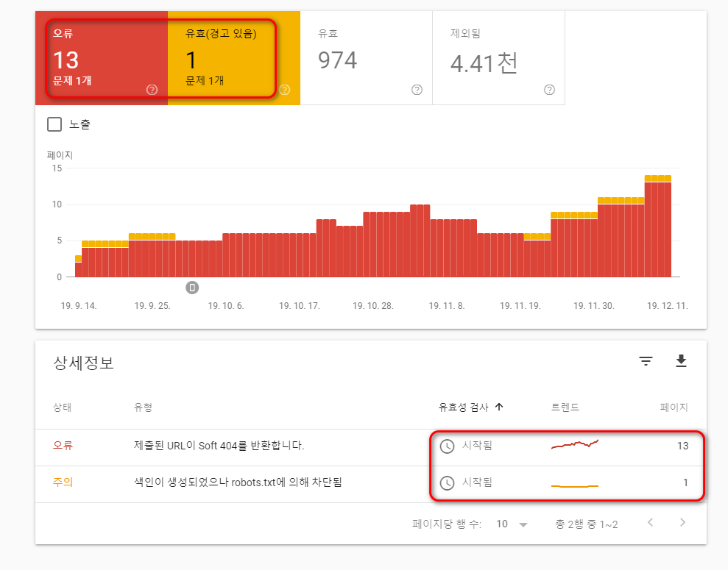728x570 pixels.
Task: Click clock icon in robots.txt row
Action: (447, 482)
